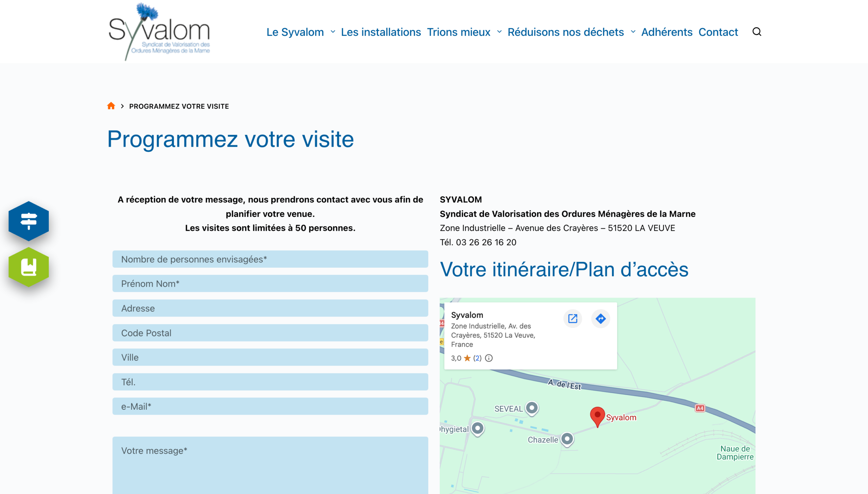The image size is (868, 494).
Task: Click the blue directions arrow icon
Action: click(600, 318)
